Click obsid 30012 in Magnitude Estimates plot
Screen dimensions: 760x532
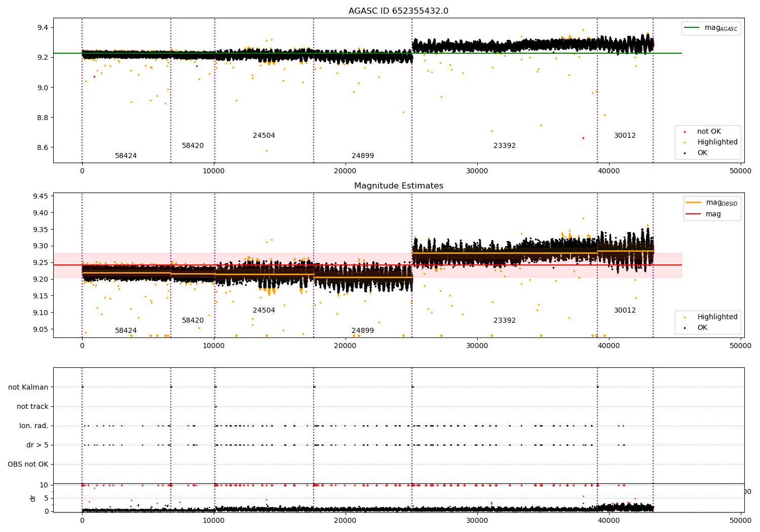(x=625, y=311)
